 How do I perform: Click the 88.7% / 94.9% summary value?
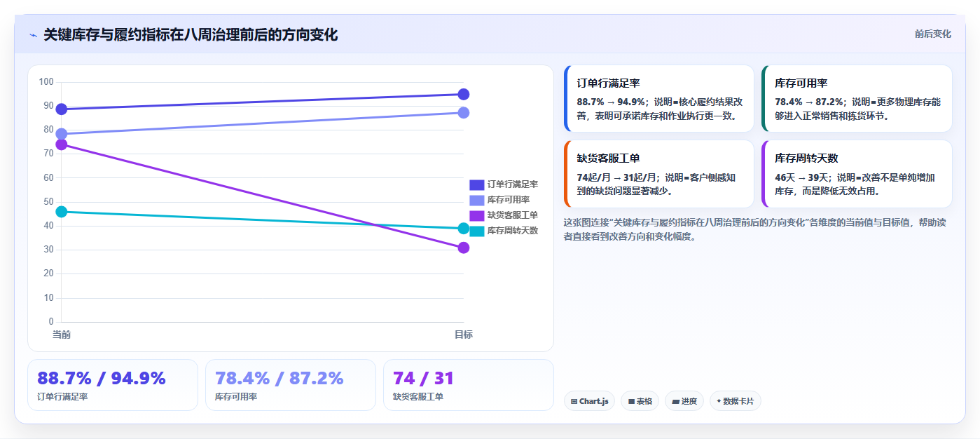tap(102, 378)
